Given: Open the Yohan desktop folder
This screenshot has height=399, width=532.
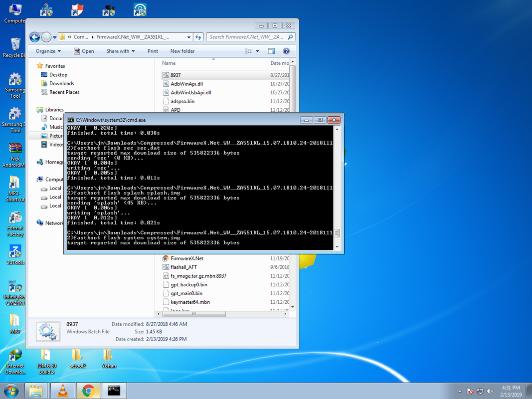Looking at the screenshot, I should coord(109,359).
